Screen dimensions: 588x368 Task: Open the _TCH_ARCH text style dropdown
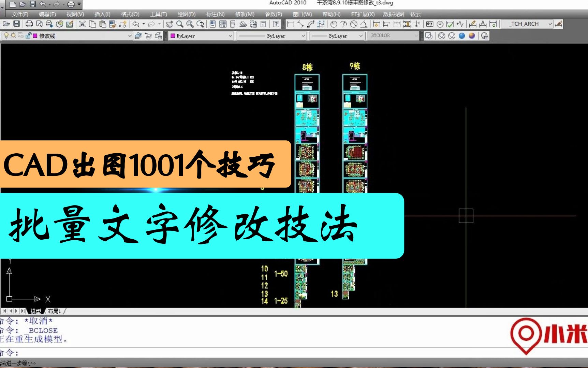click(x=550, y=24)
